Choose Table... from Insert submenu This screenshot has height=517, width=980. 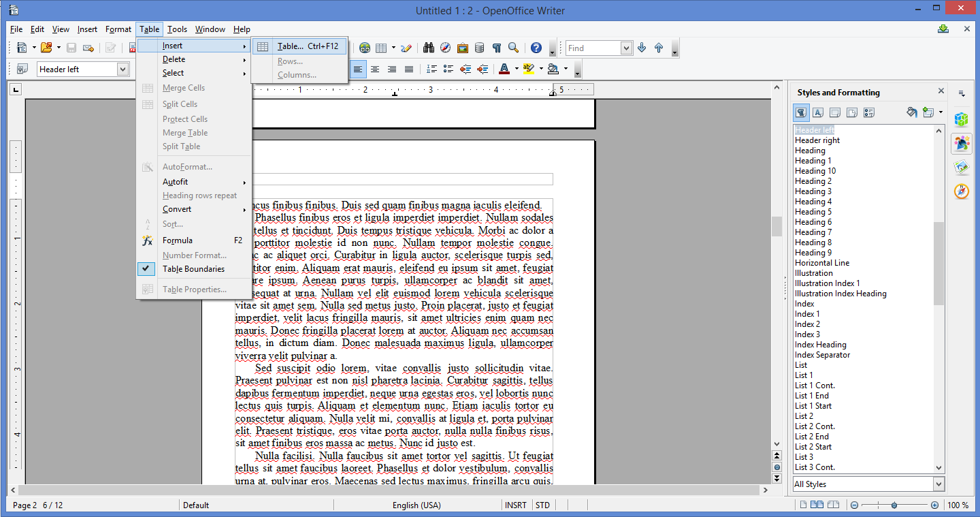299,46
